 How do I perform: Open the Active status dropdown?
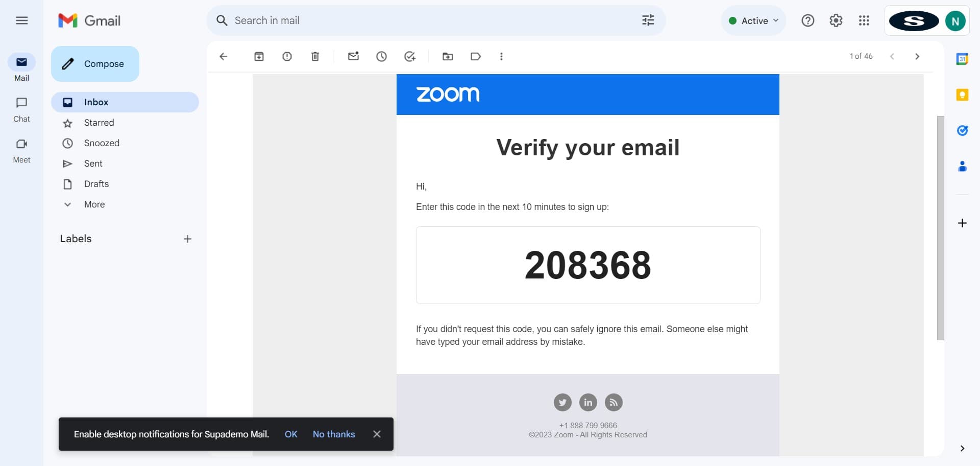point(753,20)
